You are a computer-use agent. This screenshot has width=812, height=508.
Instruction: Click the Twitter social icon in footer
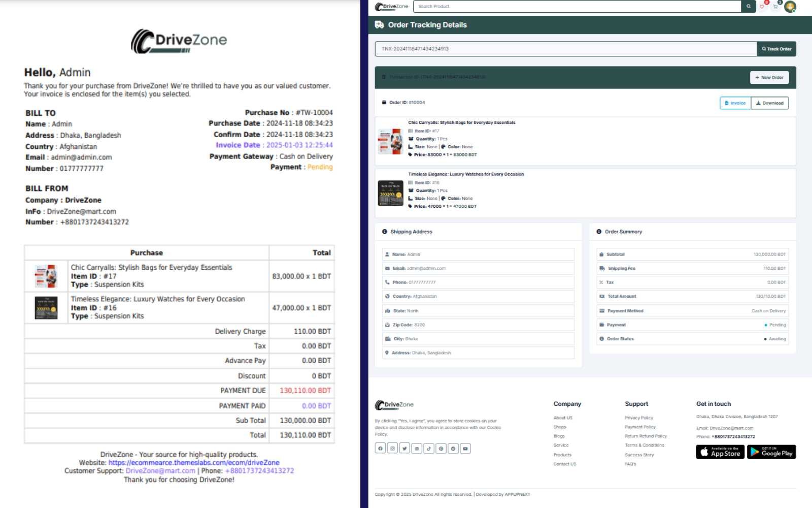click(404, 448)
